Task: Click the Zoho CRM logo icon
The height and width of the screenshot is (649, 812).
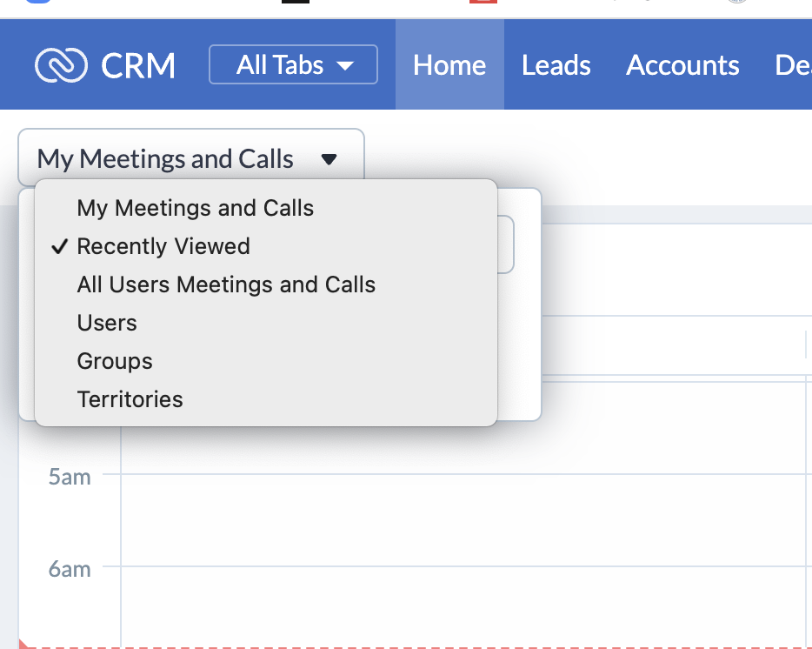Action: [61, 65]
